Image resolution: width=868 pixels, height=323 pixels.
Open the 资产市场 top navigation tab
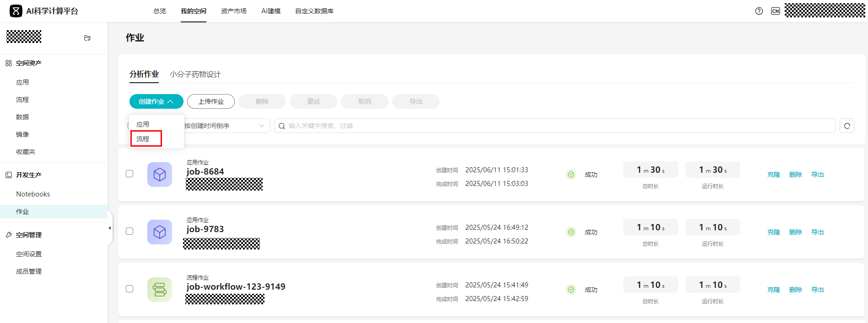click(234, 11)
